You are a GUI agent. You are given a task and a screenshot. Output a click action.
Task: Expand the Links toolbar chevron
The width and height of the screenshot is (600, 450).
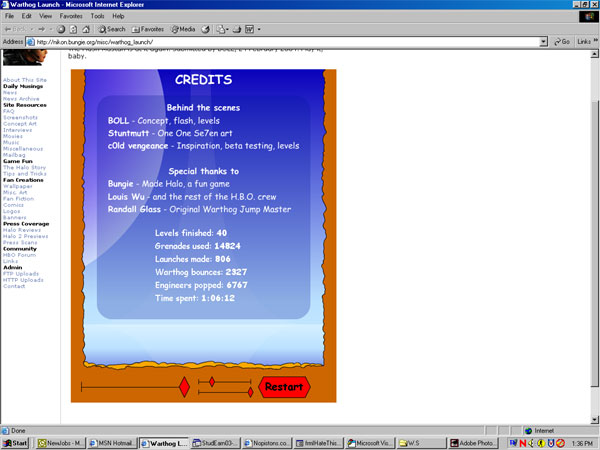click(x=594, y=42)
